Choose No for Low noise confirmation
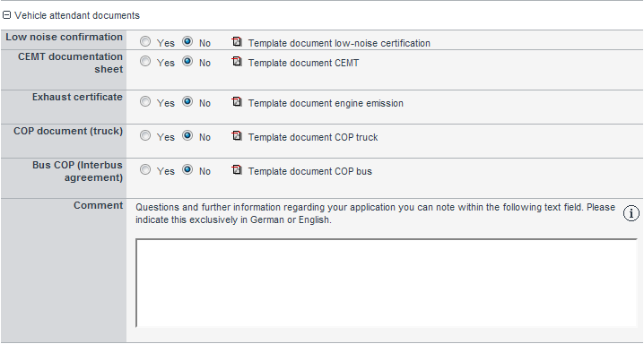The image size is (644, 344). tap(187, 41)
